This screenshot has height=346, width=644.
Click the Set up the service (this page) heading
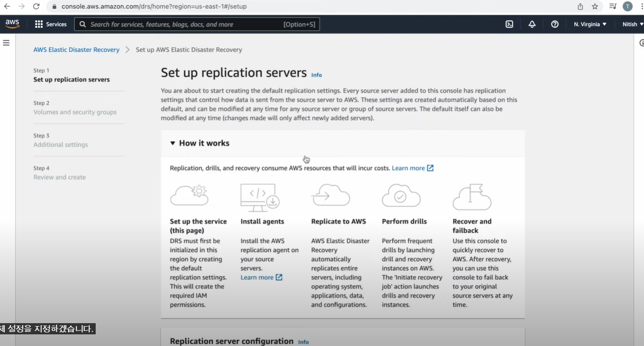198,226
